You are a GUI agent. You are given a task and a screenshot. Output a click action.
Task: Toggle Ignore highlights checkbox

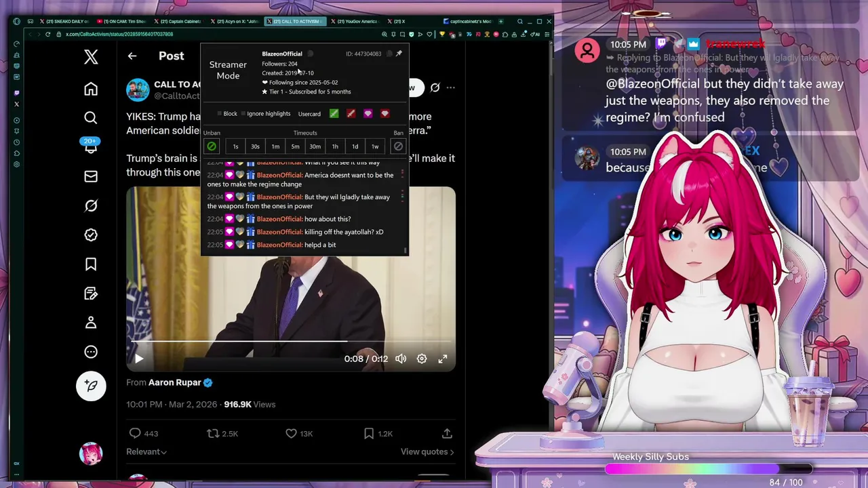243,114
